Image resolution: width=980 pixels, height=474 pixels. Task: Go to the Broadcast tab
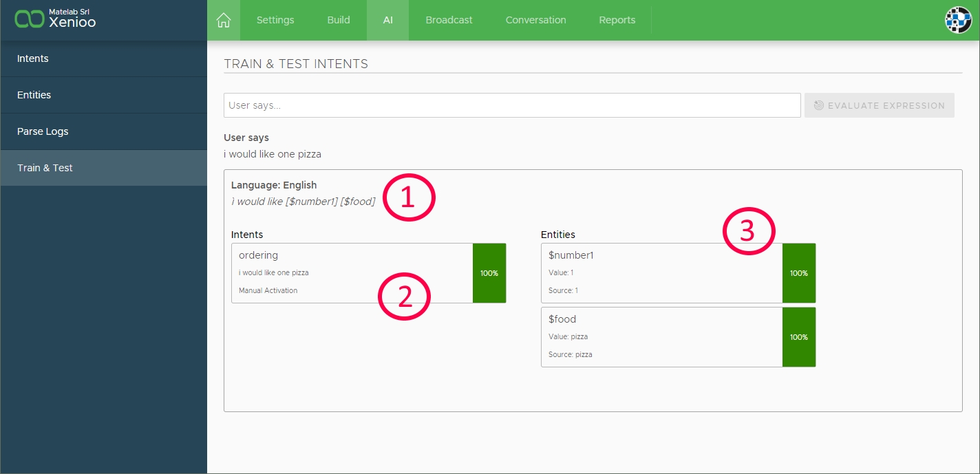(449, 20)
